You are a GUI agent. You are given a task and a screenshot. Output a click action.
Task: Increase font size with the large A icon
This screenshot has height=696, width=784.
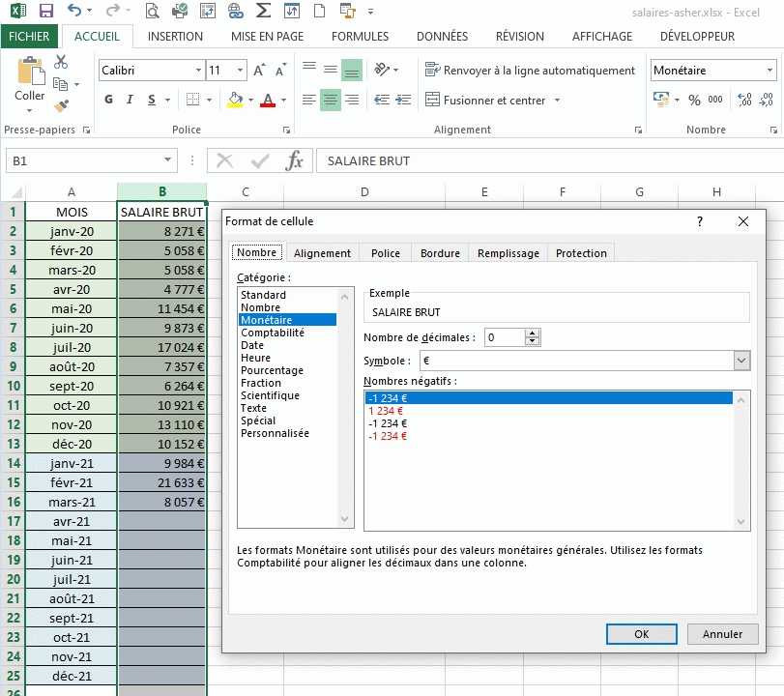tap(259, 71)
